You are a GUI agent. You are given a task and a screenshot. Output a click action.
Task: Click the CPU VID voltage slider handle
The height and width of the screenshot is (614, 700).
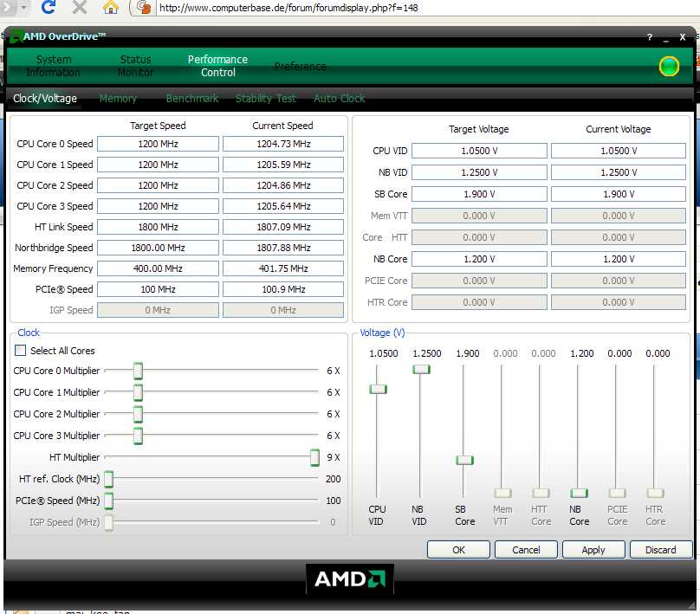coord(378,389)
